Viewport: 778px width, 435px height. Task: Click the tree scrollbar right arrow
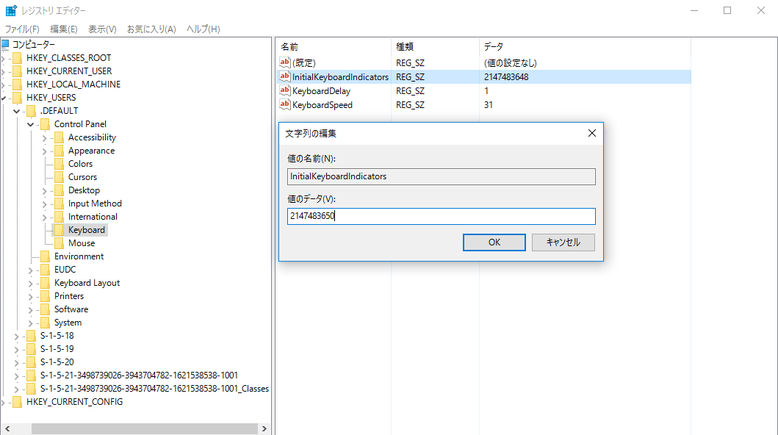[x=264, y=429]
